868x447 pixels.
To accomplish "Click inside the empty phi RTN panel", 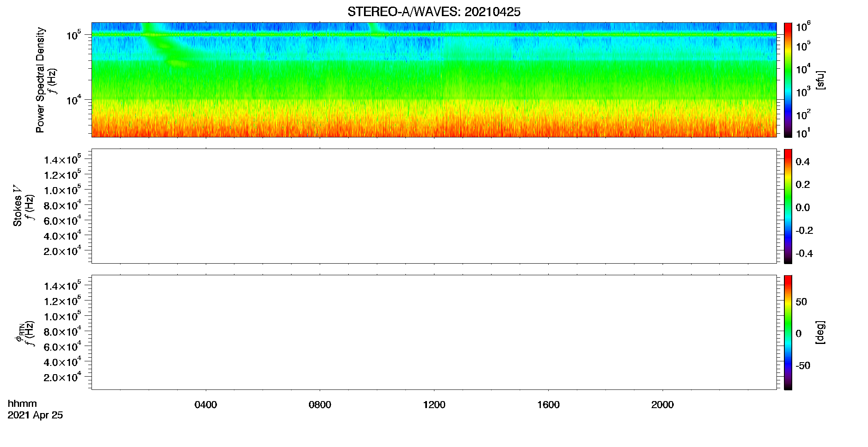I will coord(434,332).
